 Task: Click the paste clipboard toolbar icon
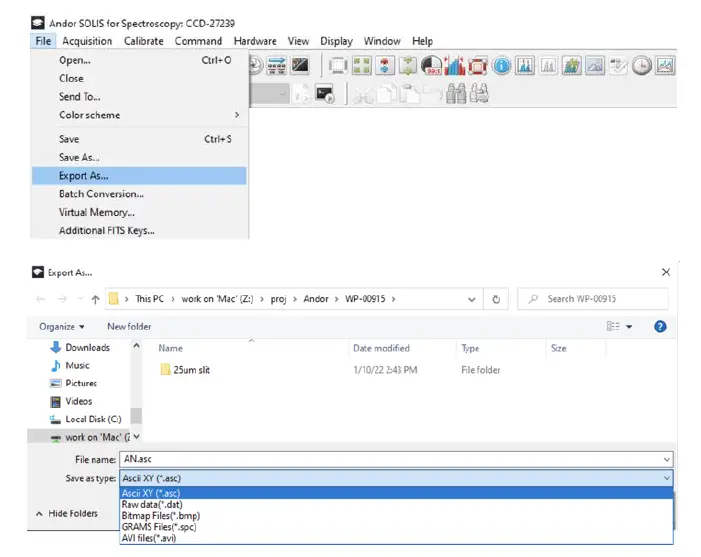tap(409, 94)
